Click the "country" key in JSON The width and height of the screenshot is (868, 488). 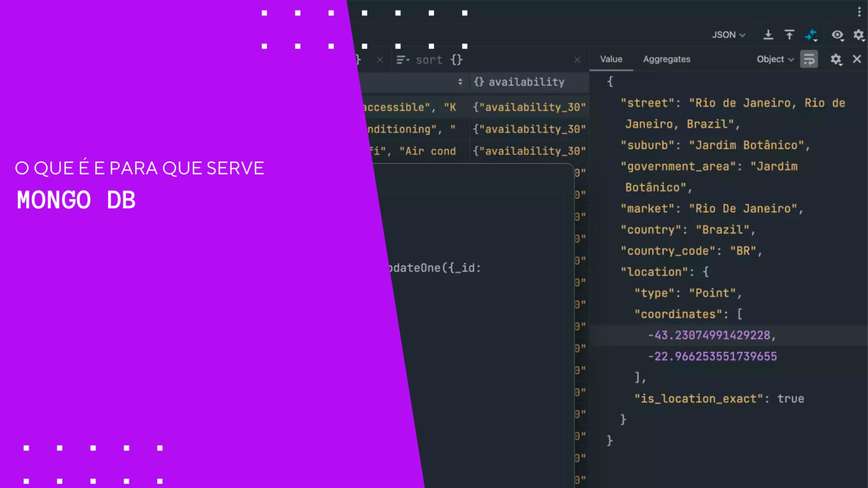tap(651, 230)
